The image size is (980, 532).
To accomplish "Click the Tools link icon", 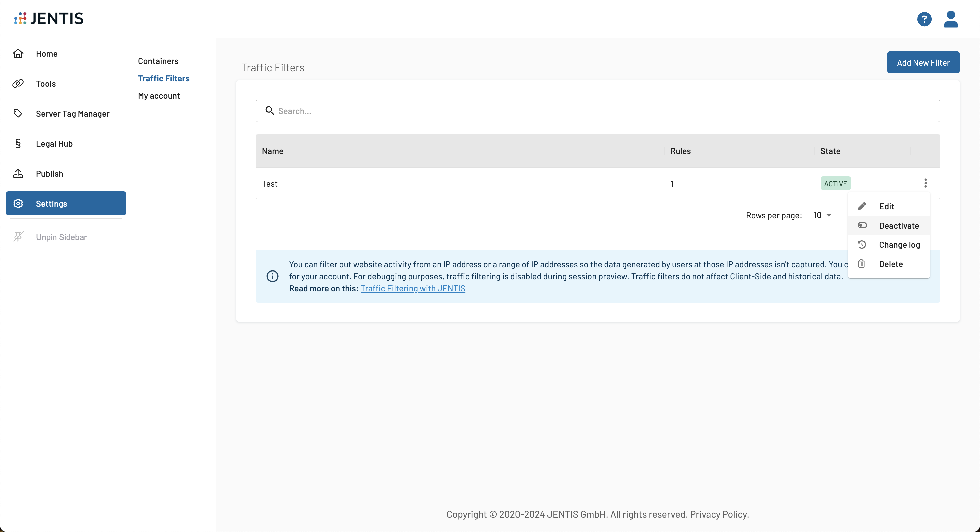I will tap(18, 84).
